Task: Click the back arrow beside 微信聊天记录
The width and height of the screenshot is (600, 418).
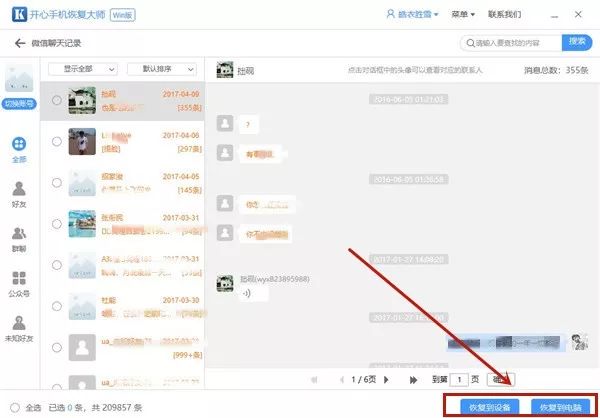Action: click(20, 43)
